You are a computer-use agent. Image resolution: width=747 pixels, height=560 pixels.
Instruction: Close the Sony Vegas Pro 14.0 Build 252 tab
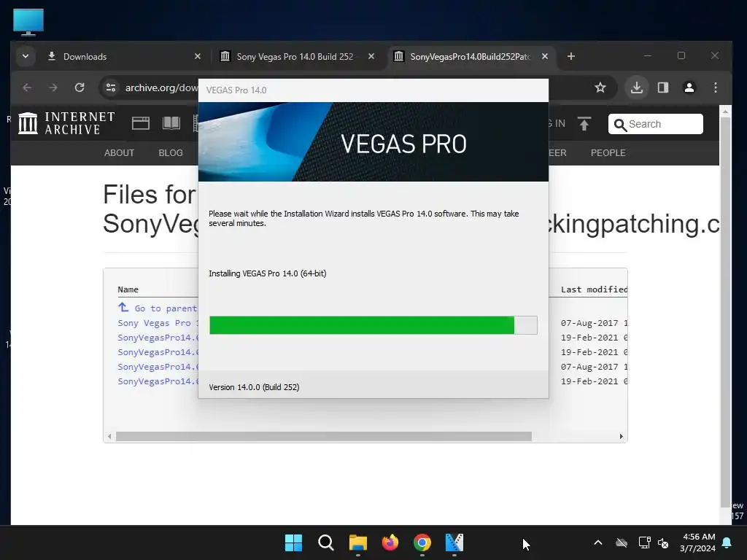coord(371,56)
